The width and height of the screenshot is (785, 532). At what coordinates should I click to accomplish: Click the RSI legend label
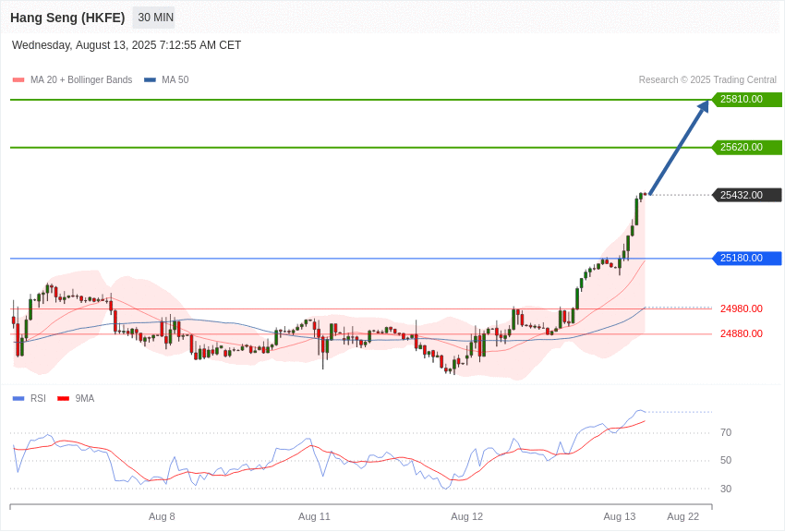38,398
